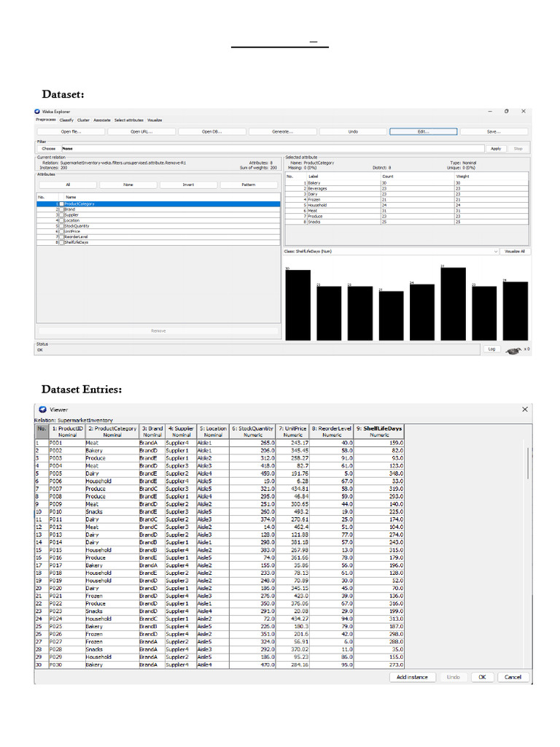560x747 pixels.
Task: Open the Select attributes tab
Action: click(128, 120)
